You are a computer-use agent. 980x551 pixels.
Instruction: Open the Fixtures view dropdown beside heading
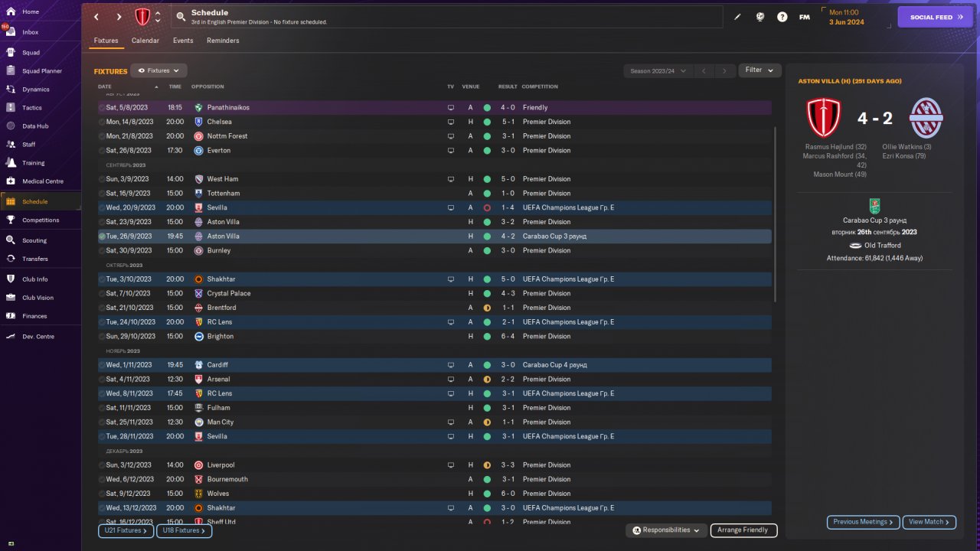click(158, 70)
